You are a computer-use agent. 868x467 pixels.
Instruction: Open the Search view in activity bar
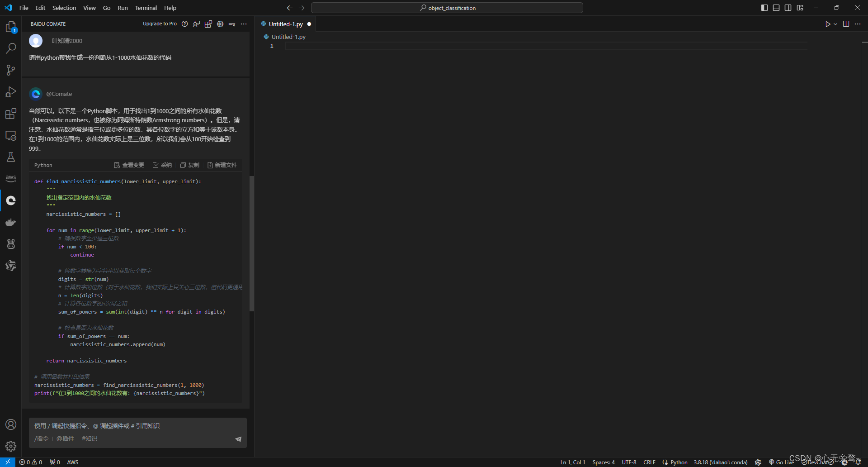click(x=11, y=48)
